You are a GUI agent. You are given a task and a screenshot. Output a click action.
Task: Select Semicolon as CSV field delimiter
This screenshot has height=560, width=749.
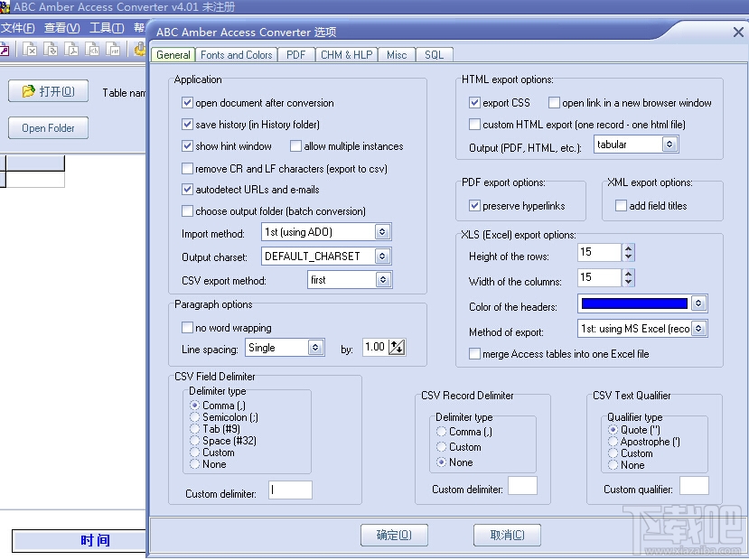point(195,417)
